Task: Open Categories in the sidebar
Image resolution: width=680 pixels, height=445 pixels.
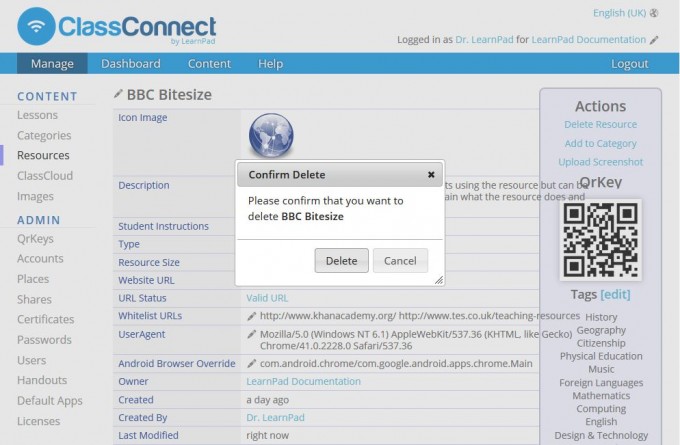Action: (x=44, y=135)
